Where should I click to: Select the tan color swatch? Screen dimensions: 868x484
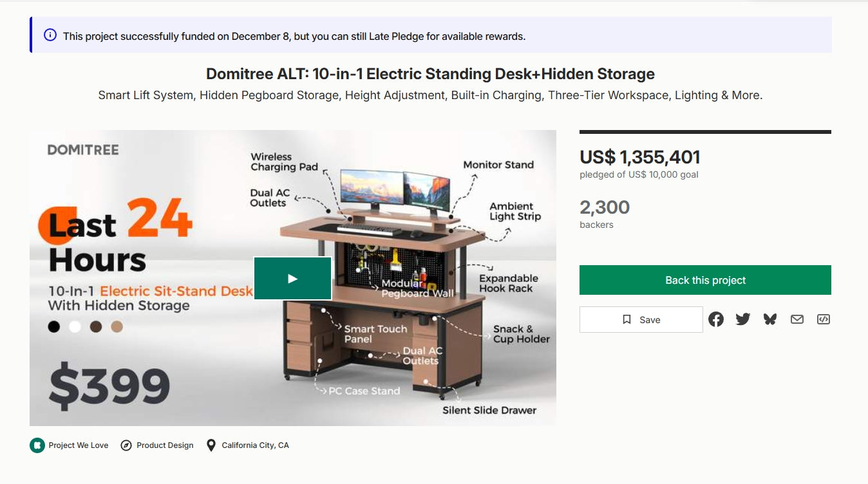pos(117,327)
